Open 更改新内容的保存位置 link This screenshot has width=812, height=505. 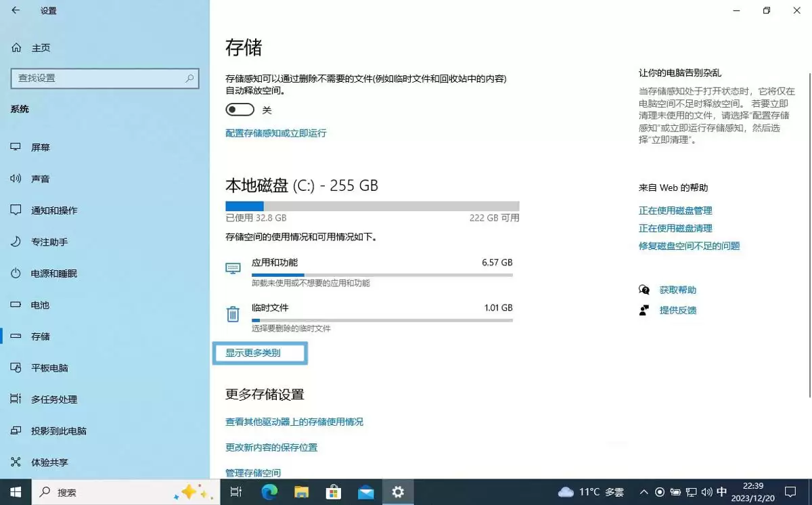click(271, 447)
